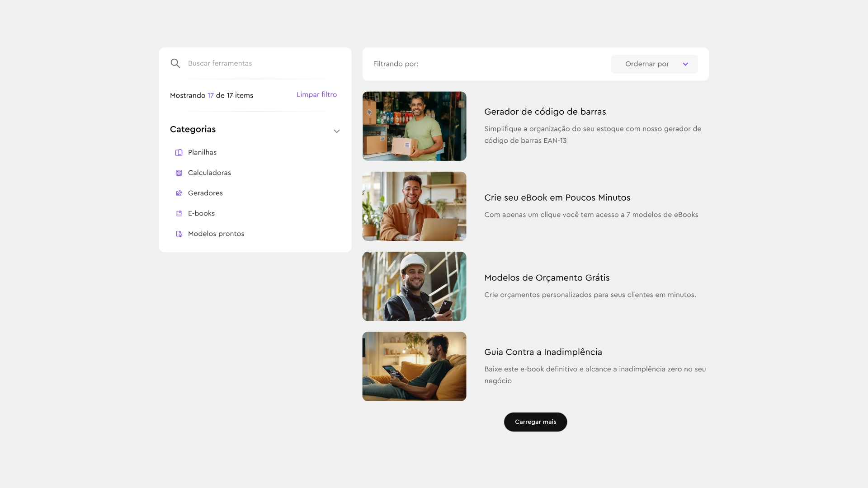The image size is (868, 488).
Task: Filter by Planilhas category label
Action: click(202, 153)
